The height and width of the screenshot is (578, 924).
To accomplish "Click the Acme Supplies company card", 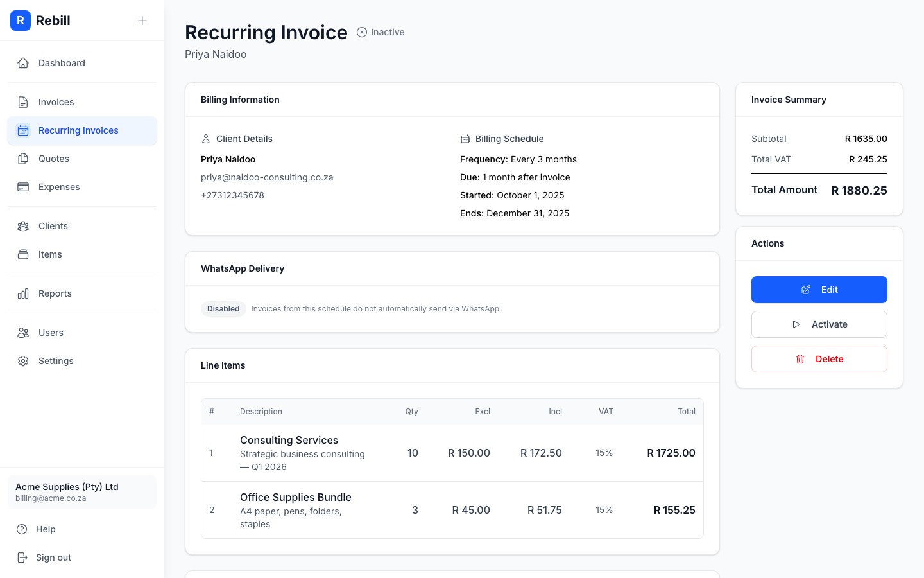I will (82, 492).
